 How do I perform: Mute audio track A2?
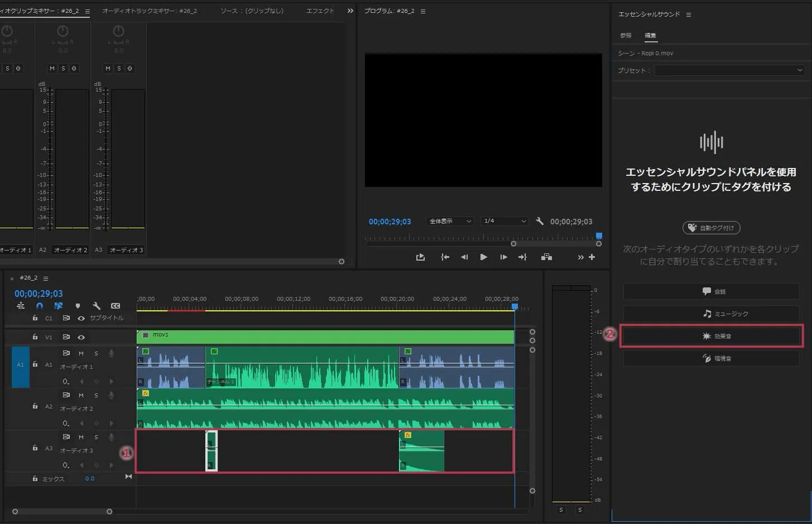point(81,395)
